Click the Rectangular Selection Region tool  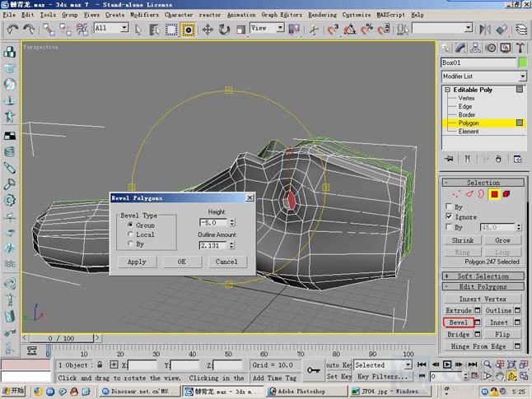point(171,30)
